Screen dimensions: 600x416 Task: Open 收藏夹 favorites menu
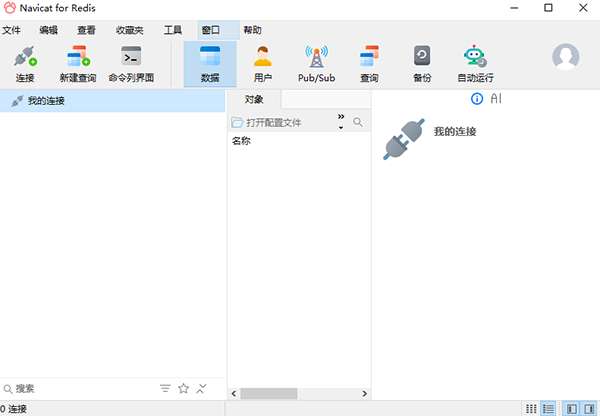130,30
